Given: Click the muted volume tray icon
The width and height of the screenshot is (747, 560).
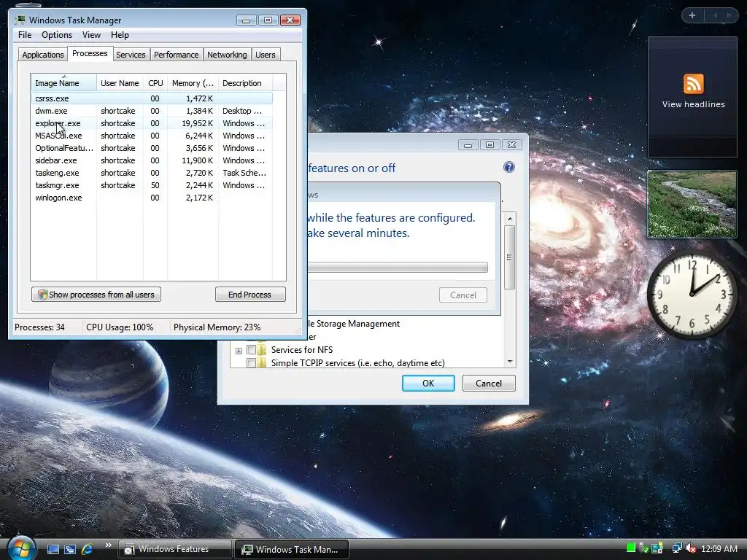Looking at the screenshot, I should pos(691,548).
